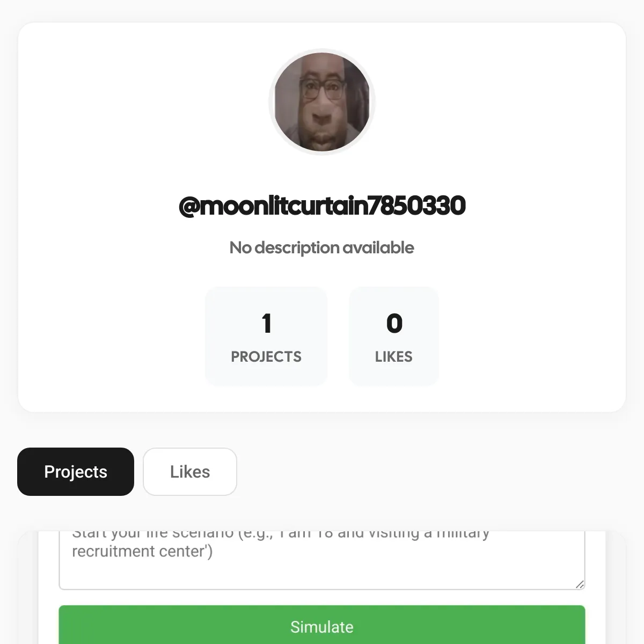Click the white Likes pill toggle
The height and width of the screenshot is (644, 644).
pos(189,472)
